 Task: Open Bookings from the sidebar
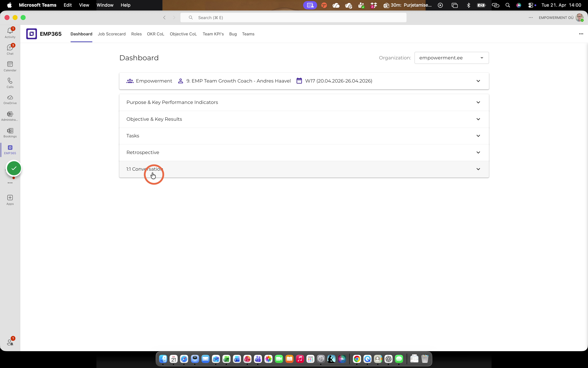[10, 133]
